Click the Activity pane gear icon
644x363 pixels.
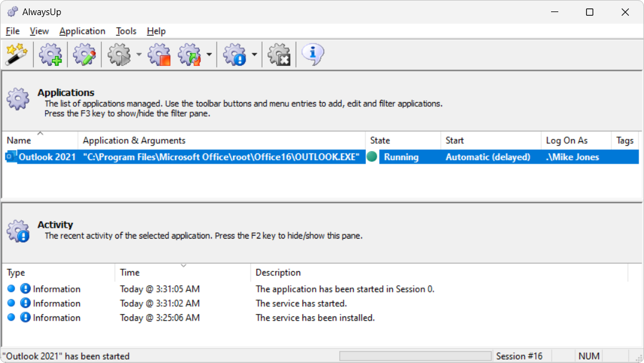(18, 231)
